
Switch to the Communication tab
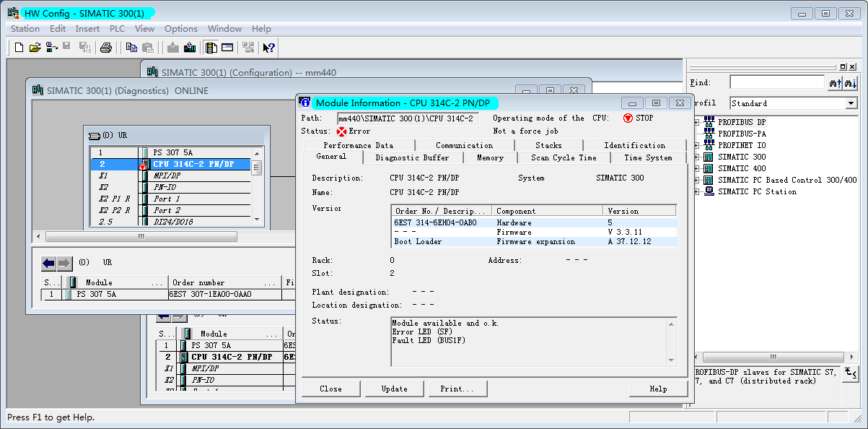pyautogui.click(x=465, y=145)
